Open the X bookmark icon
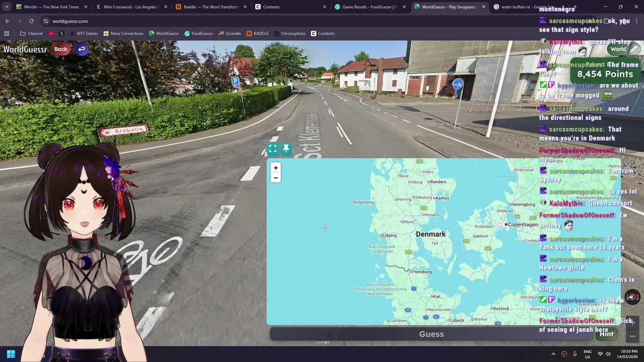The height and width of the screenshot is (362, 644). click(61, 33)
